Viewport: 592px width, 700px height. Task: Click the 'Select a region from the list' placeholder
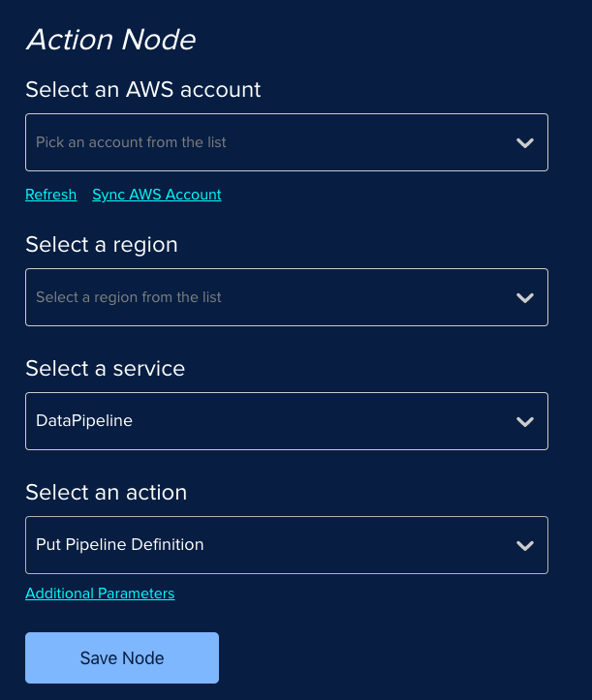[129, 297]
